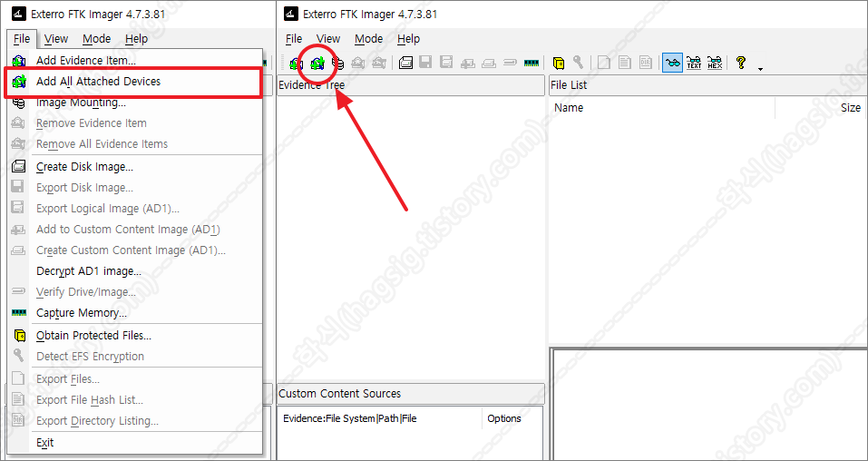
Task: Click the Add to Custom Content Image toolbar icon
Action: point(468,63)
